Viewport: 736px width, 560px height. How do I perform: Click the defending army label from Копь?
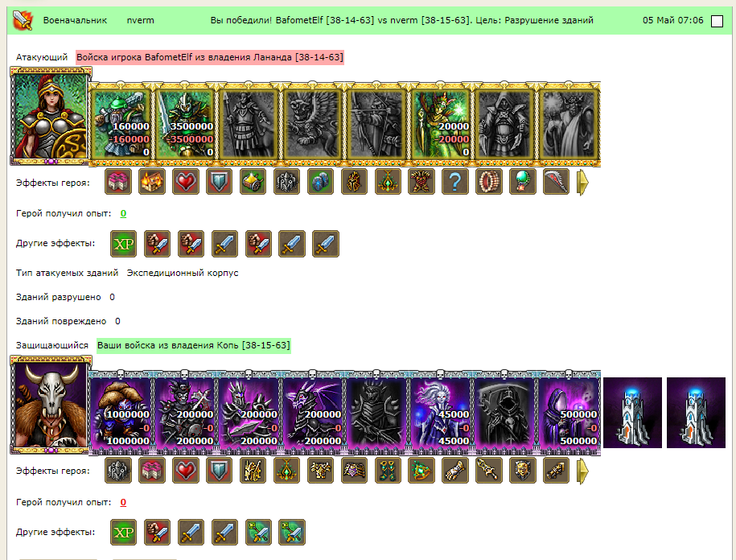tap(194, 345)
